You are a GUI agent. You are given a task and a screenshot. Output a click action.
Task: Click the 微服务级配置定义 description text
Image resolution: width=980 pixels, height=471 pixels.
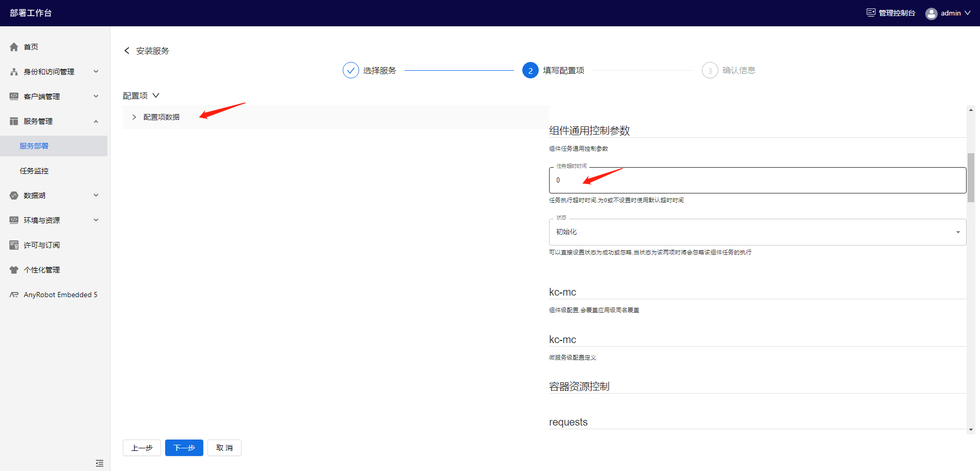[572, 358]
